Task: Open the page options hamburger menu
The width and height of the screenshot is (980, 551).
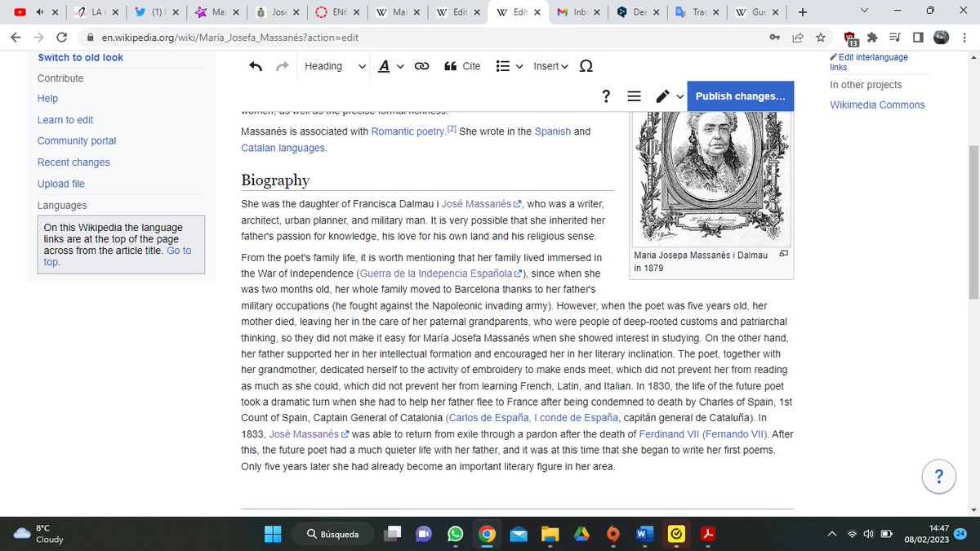Action: coord(633,96)
